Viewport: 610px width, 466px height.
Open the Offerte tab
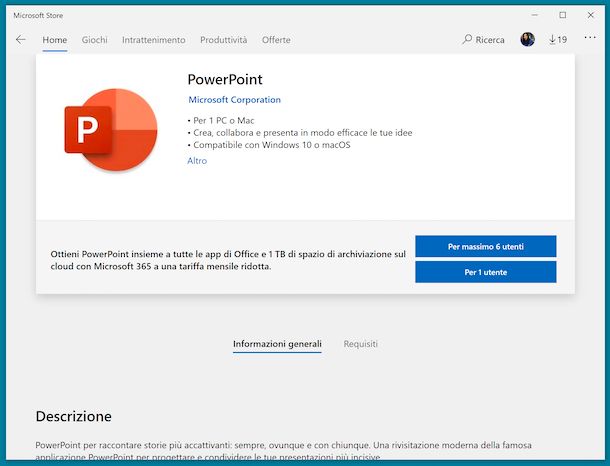pyautogui.click(x=276, y=40)
